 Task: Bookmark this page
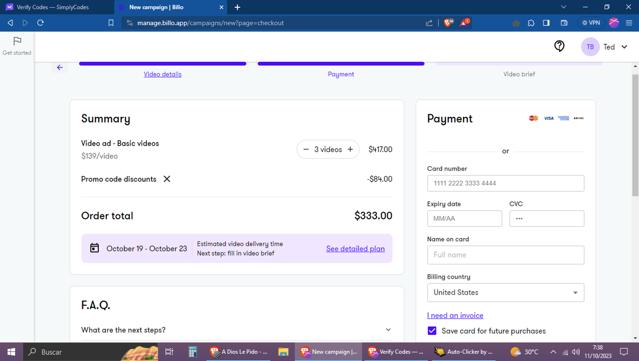point(111,23)
